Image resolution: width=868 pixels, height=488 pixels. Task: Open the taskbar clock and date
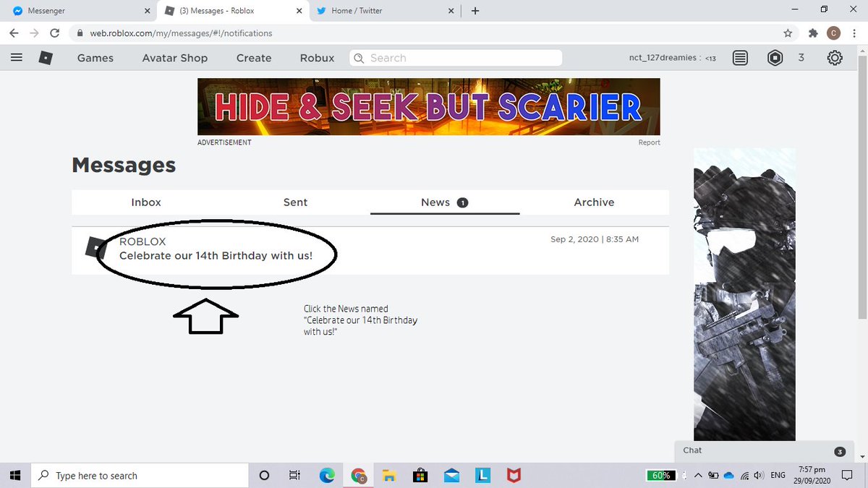(x=811, y=475)
